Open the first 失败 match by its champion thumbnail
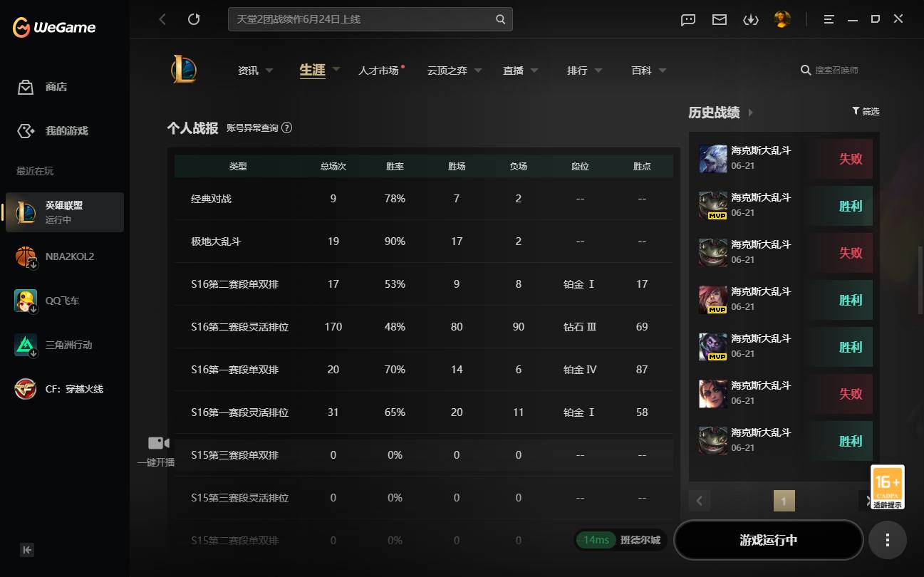Viewport: 924px width, 577px height. [x=713, y=159]
